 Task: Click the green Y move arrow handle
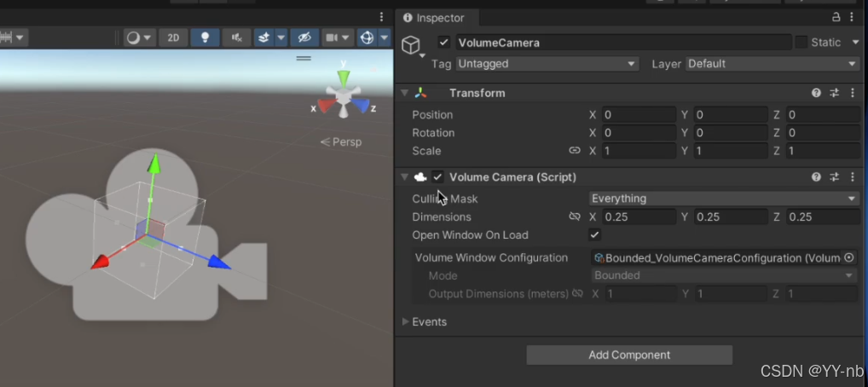pos(154,163)
